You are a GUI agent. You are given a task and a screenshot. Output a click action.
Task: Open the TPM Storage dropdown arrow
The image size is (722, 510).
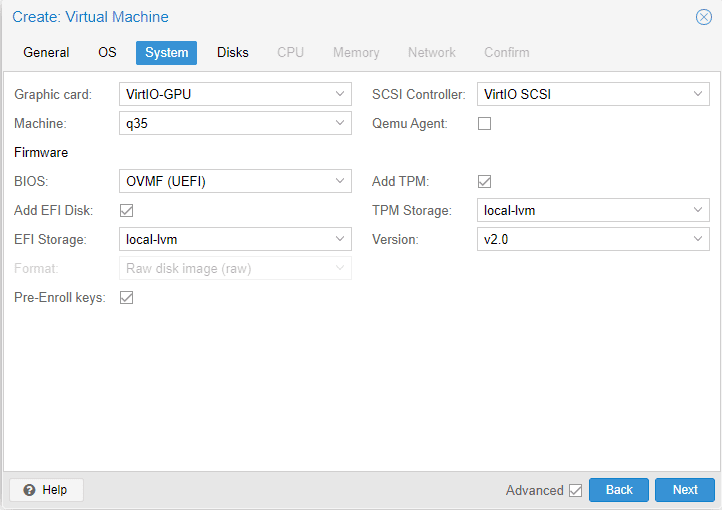click(698, 210)
